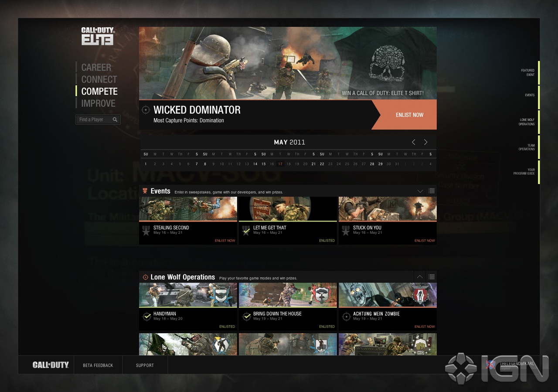Open the Improve menu
Viewport: 558px width, 392px height.
tap(98, 103)
